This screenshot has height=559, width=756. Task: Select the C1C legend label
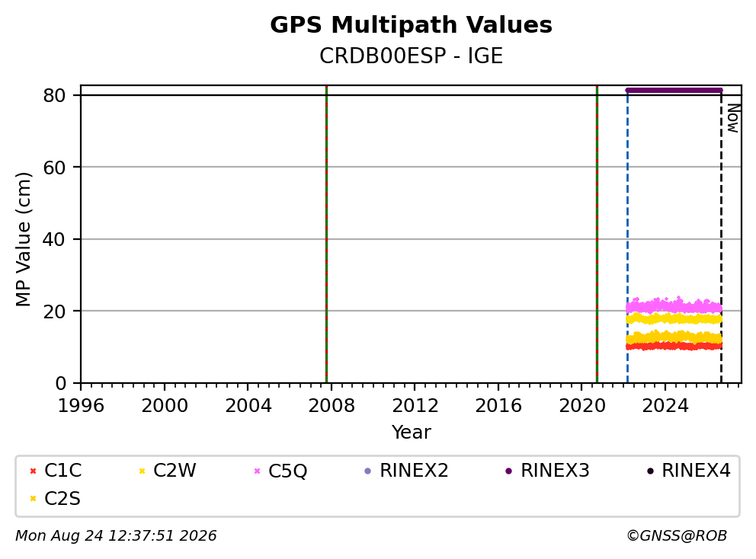point(62,471)
